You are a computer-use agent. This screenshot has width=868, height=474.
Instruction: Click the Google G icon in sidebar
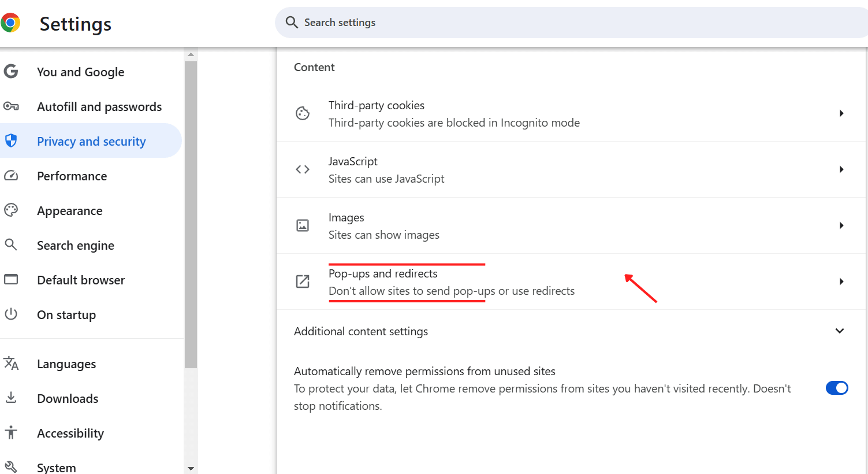tap(11, 72)
